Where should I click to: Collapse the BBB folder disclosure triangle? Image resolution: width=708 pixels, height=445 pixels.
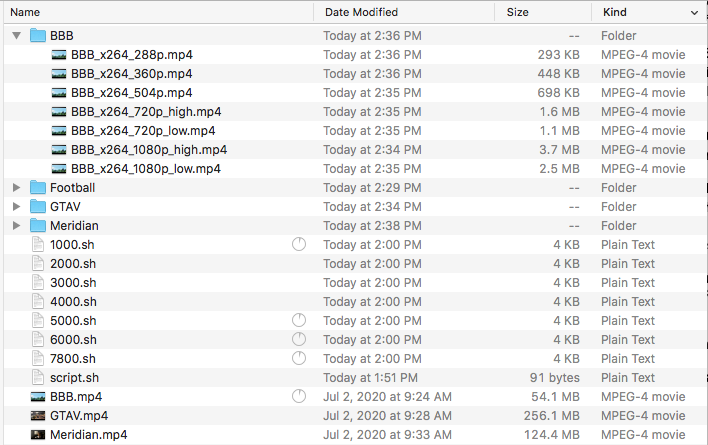click(17, 35)
